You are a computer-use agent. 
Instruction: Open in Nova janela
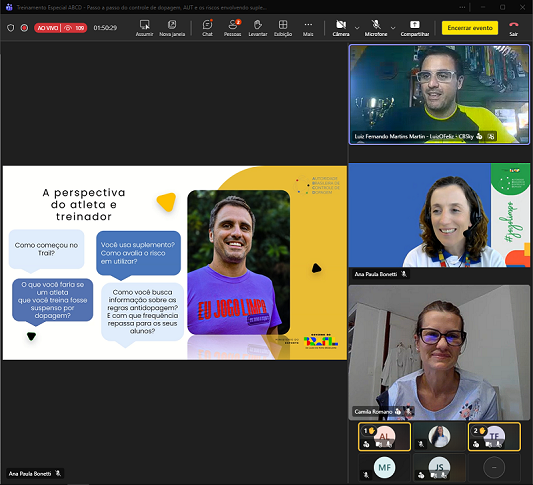tap(172, 28)
